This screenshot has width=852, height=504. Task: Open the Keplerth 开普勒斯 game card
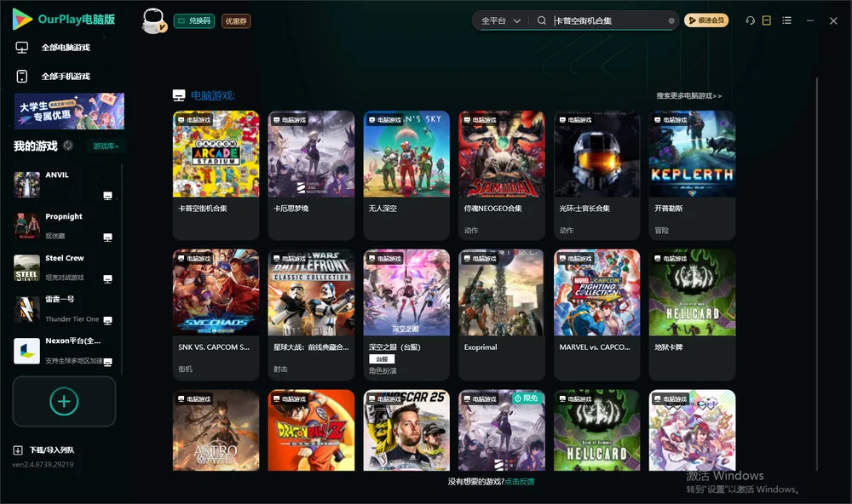pyautogui.click(x=692, y=175)
